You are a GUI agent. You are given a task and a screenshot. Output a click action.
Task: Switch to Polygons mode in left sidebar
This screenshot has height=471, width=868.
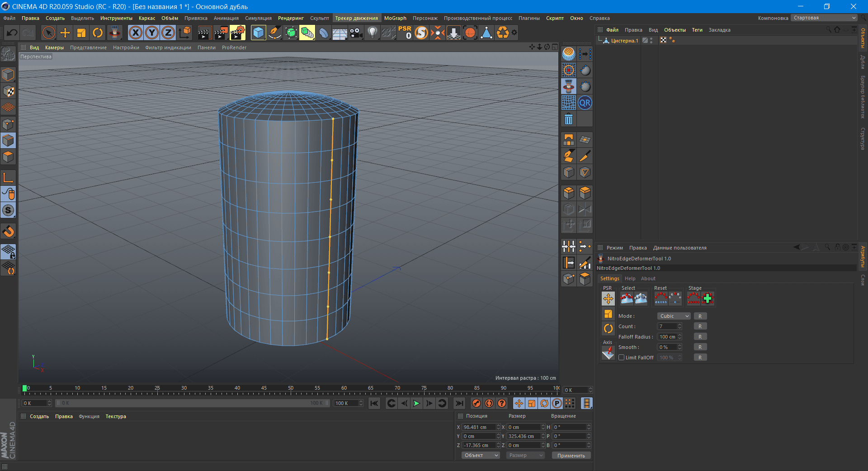8,157
